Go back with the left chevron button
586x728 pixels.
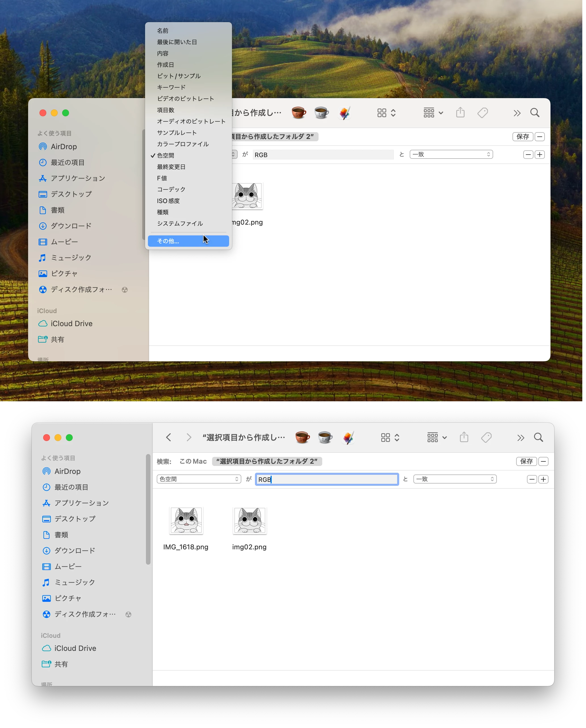click(169, 438)
